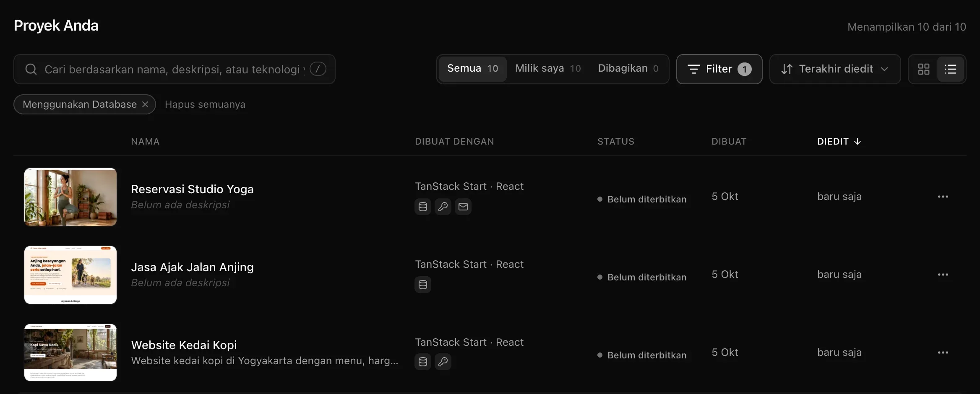Click key icon in Website Kedai Kopi row
The width and height of the screenshot is (980, 394).
click(x=443, y=362)
